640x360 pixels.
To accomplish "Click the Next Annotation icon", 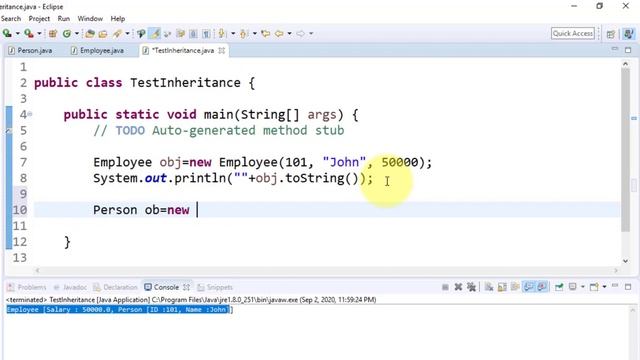I will pyautogui.click(x=222, y=33).
